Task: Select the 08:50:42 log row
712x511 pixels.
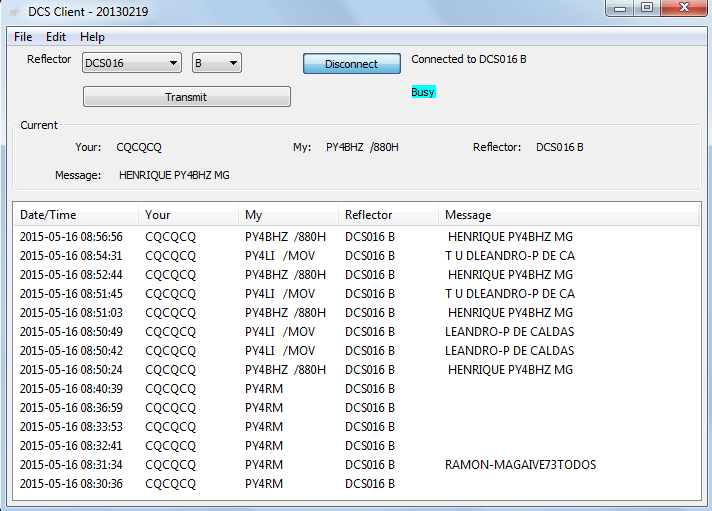Action: pyautogui.click(x=356, y=351)
